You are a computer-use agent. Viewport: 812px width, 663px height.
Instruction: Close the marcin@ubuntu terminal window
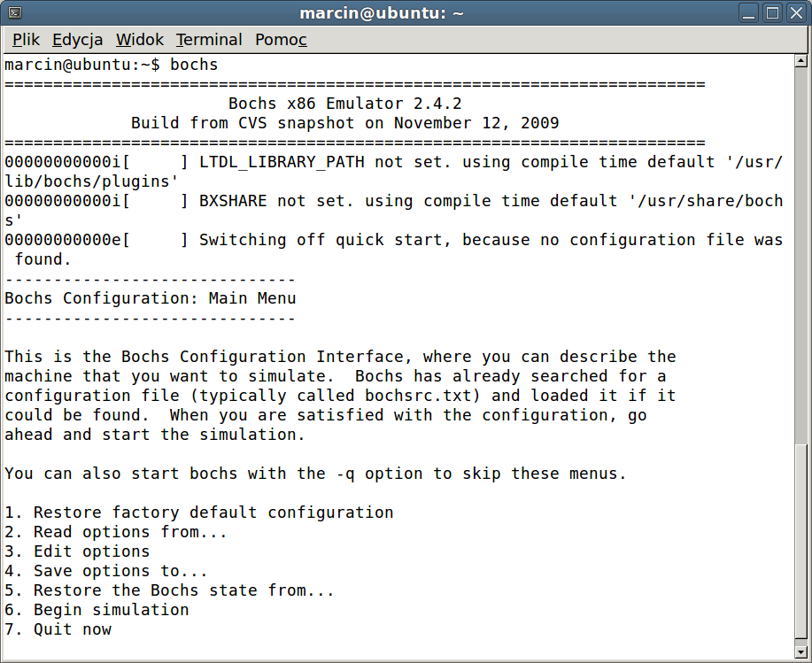[793, 12]
